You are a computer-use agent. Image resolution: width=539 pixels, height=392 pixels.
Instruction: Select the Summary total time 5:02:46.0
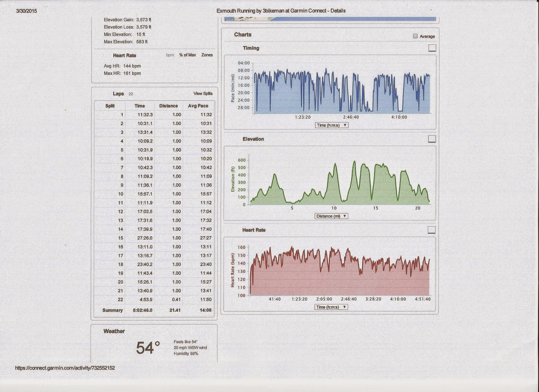142,310
